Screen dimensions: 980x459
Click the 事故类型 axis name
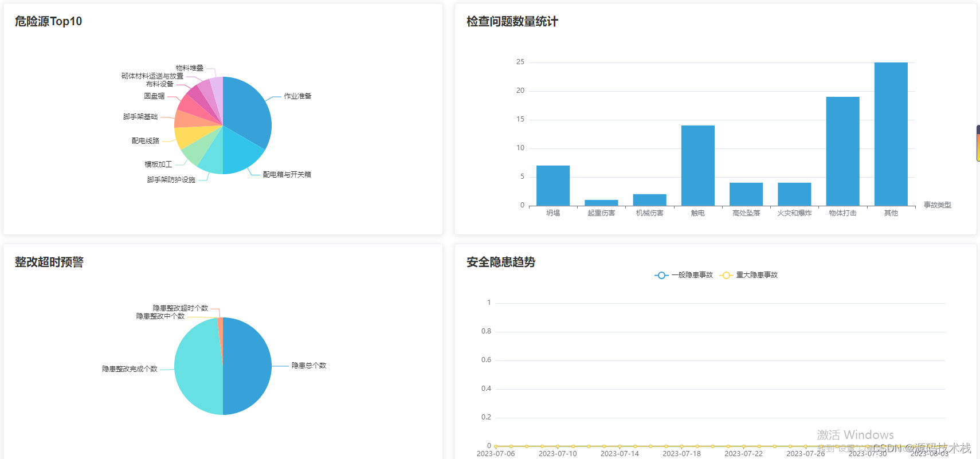(938, 205)
